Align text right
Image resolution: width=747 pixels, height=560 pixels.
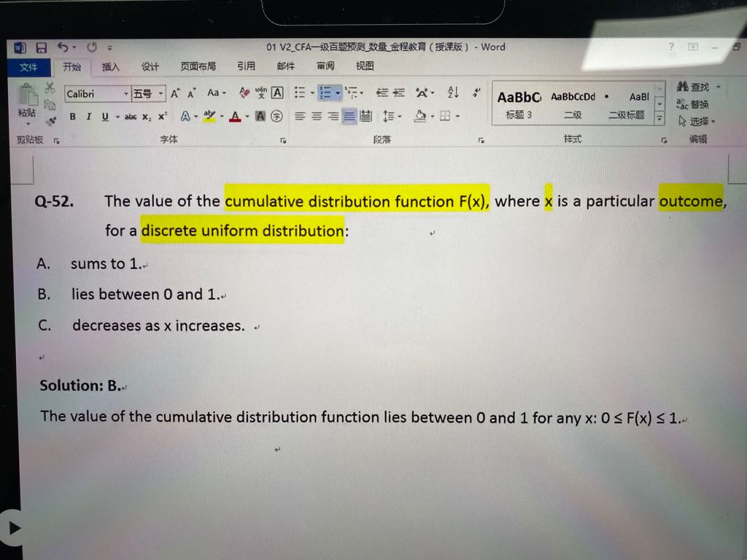[x=333, y=116]
